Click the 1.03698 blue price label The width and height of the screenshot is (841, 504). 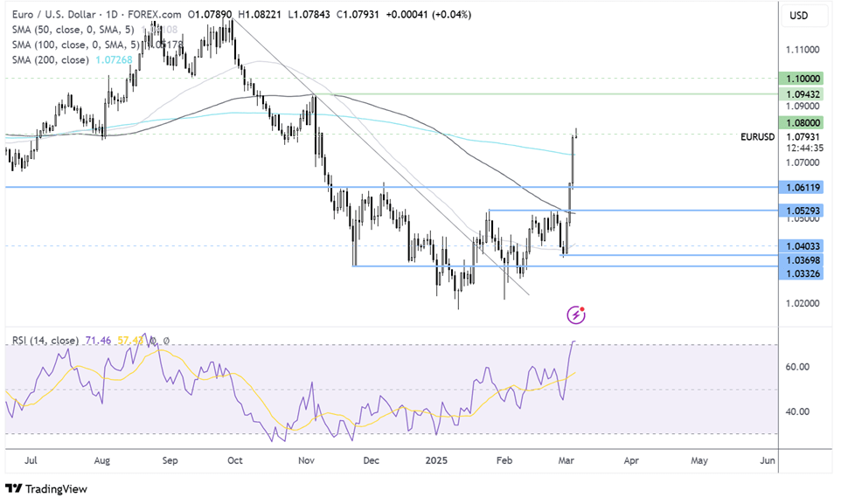click(803, 260)
